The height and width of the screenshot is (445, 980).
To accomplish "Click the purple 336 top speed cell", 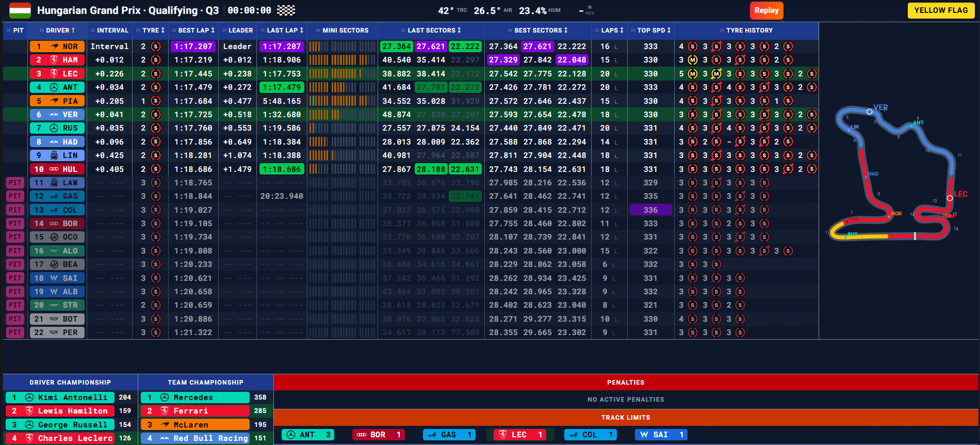I will tap(650, 210).
